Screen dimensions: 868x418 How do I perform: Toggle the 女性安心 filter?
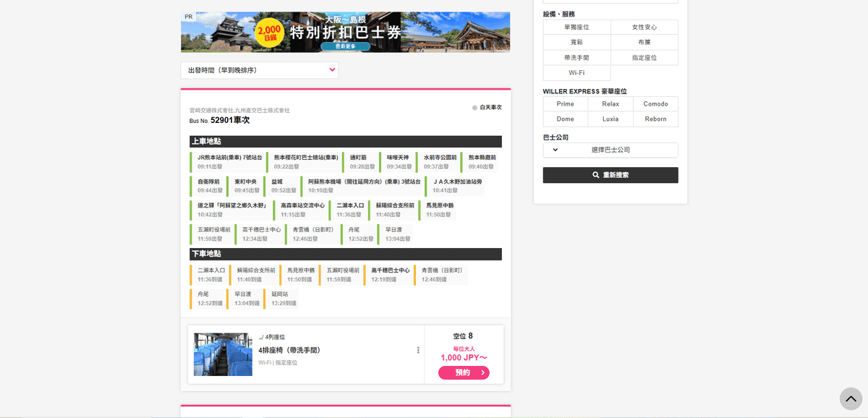pyautogui.click(x=644, y=27)
